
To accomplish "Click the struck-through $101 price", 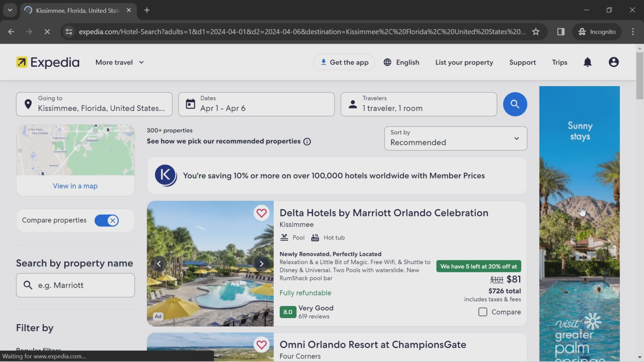I will tap(496, 279).
